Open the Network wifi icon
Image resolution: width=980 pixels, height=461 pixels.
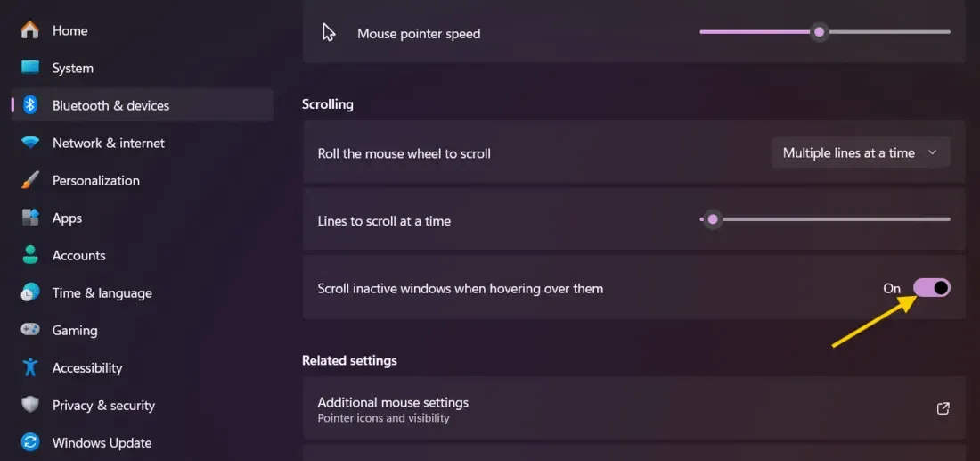30,143
